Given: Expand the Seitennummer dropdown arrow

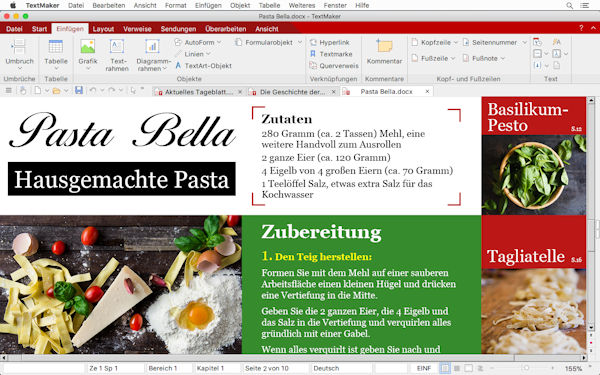Looking at the screenshot, I should [x=525, y=42].
